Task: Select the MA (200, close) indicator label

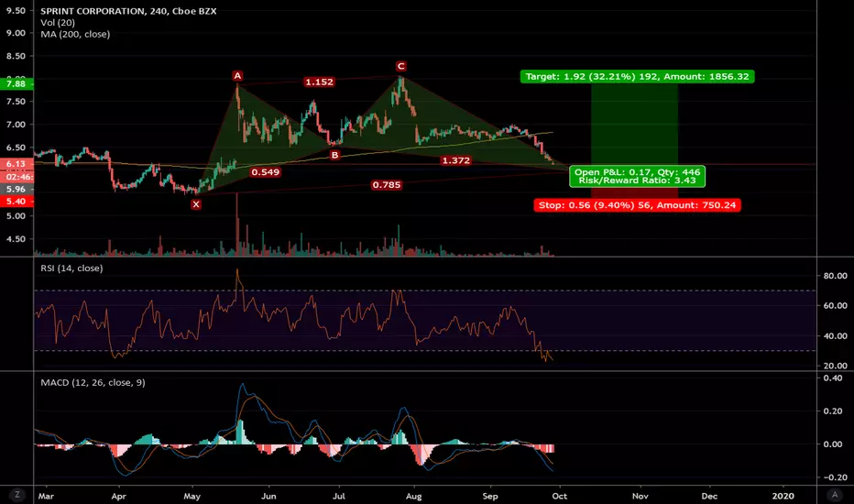Action: click(75, 34)
